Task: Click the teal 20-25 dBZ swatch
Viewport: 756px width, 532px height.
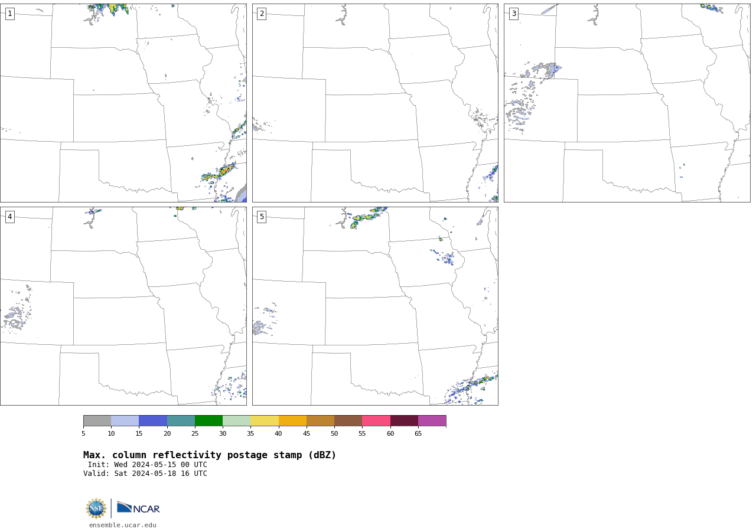Action: tap(181, 420)
